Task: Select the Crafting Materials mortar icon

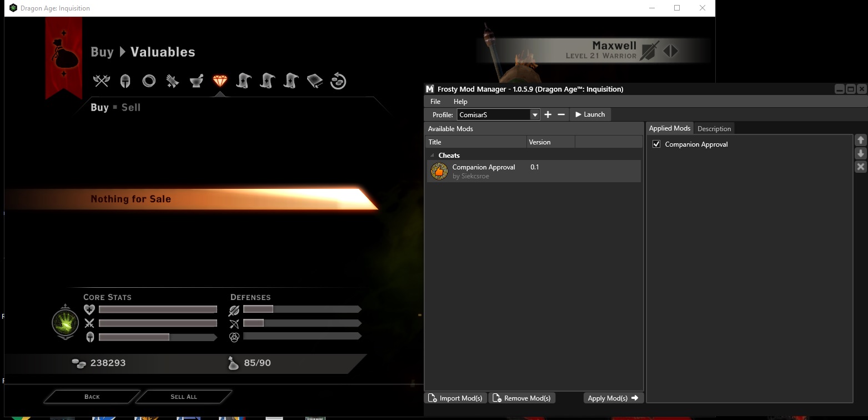Action: [x=196, y=81]
